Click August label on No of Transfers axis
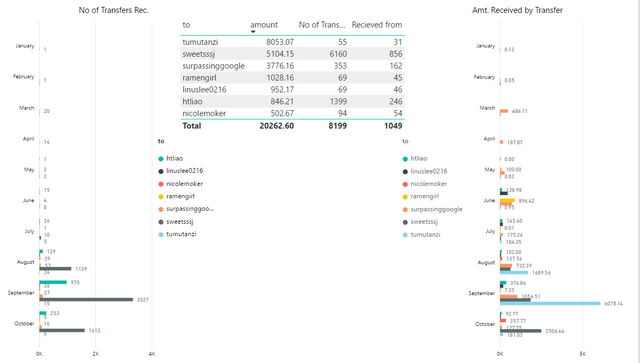 tap(26, 262)
